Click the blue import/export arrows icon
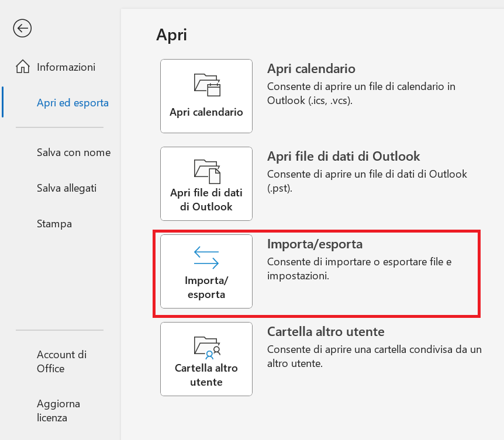The width and height of the screenshot is (504, 440). tap(206, 258)
